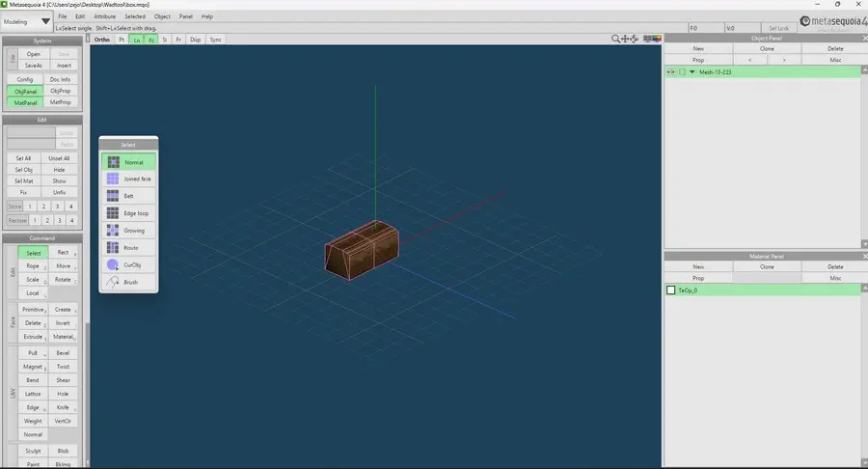Screen dimensions: 868x469
Task: Open the Selected menu
Action: pyautogui.click(x=135, y=16)
